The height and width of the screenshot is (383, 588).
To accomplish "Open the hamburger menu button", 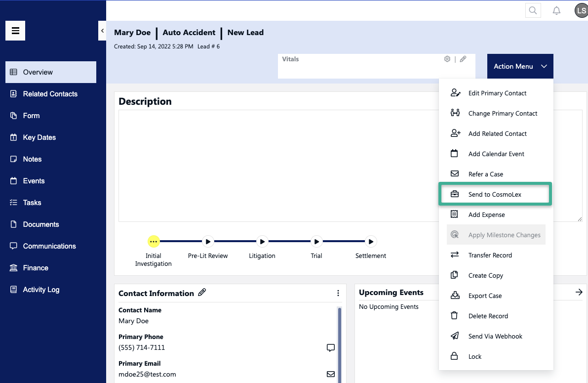I will (x=15, y=31).
